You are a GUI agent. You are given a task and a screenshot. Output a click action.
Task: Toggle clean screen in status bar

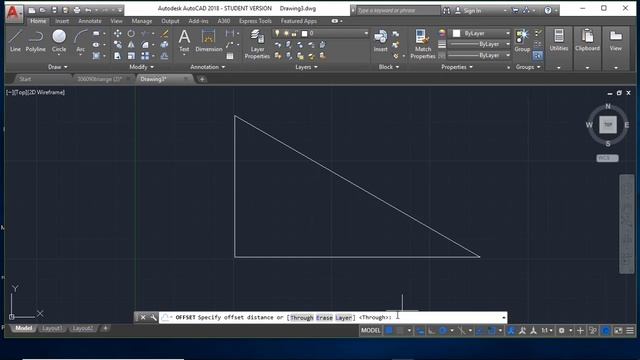click(x=618, y=331)
